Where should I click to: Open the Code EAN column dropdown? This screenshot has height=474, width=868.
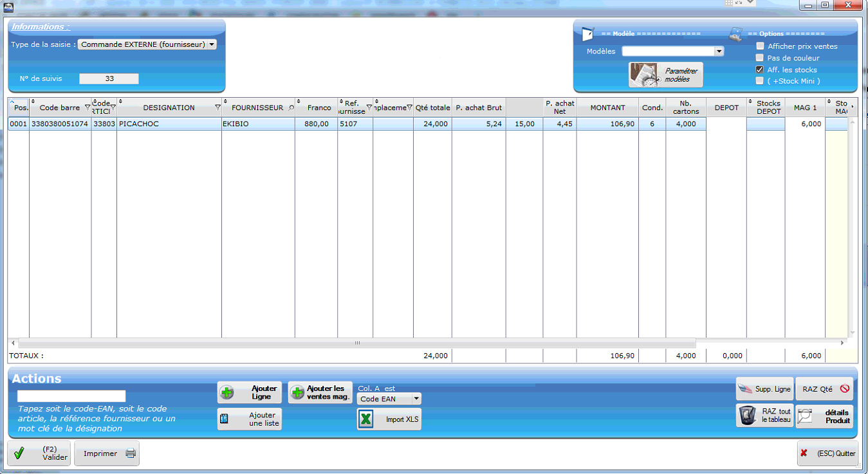click(x=416, y=399)
